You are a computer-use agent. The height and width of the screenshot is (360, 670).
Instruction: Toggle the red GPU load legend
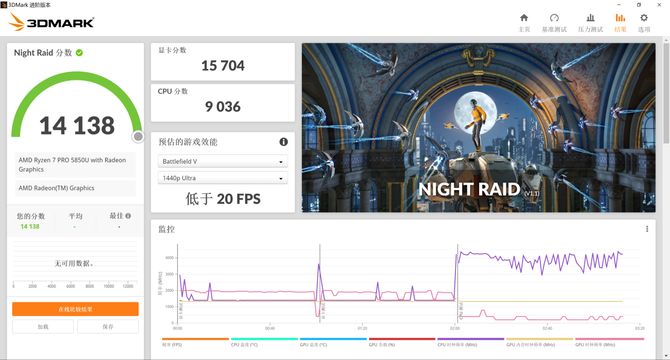[x=402, y=342]
